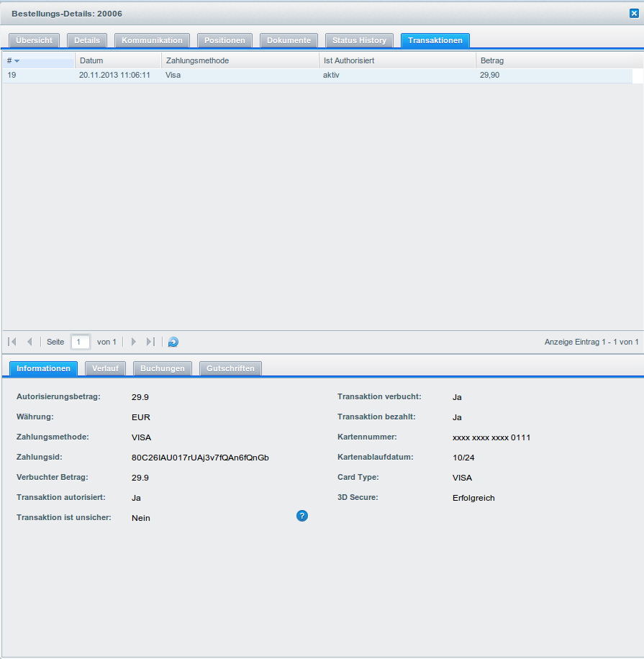Viewport: 644px width, 659px height.
Task: Open the Buchungen sub-tab
Action: [x=162, y=368]
